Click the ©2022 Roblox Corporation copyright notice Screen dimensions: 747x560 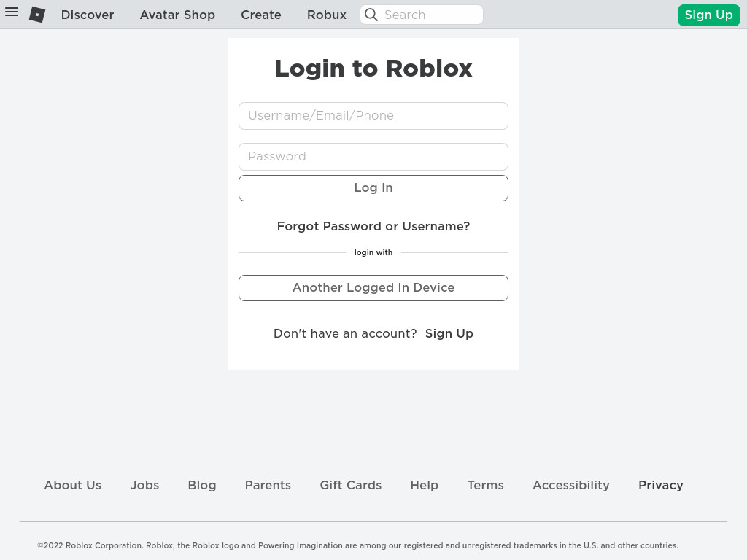pyautogui.click(x=357, y=545)
